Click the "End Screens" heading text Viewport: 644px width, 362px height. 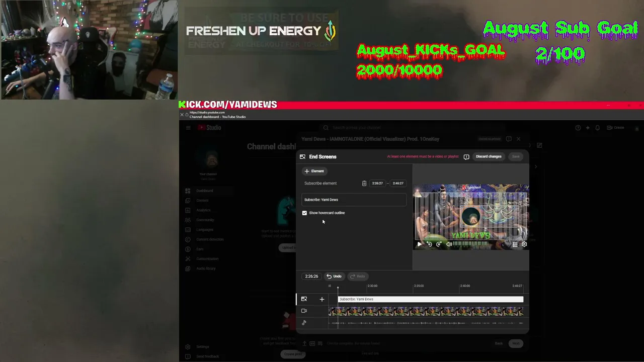(323, 157)
